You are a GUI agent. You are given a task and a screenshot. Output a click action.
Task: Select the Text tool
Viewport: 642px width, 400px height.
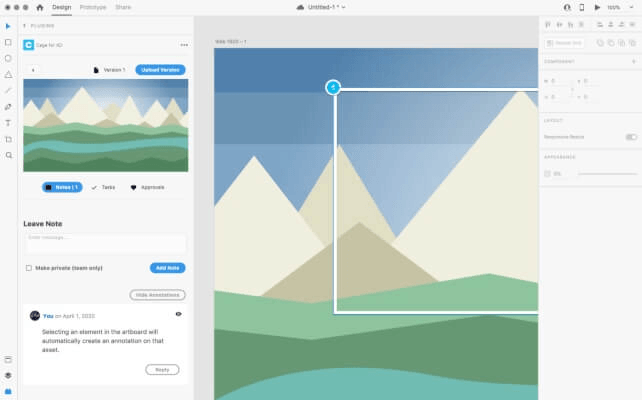click(8, 123)
